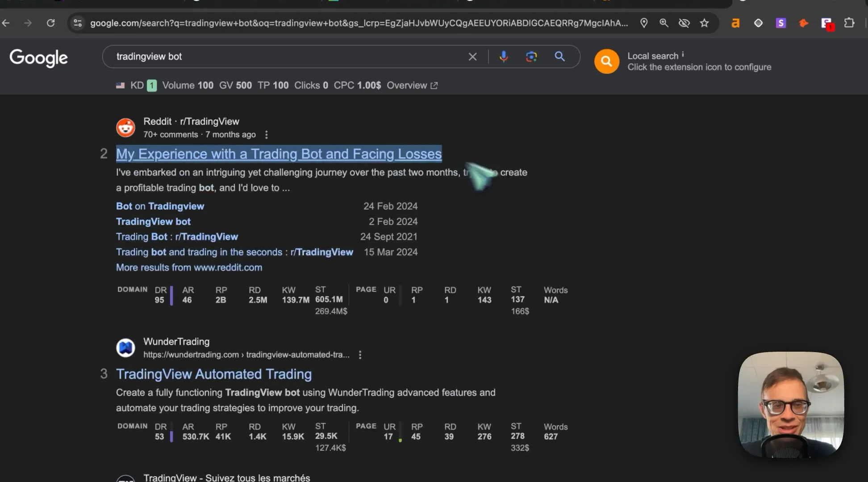The height and width of the screenshot is (482, 868).
Task: Click the WunderTrading favicon
Action: (x=125, y=348)
